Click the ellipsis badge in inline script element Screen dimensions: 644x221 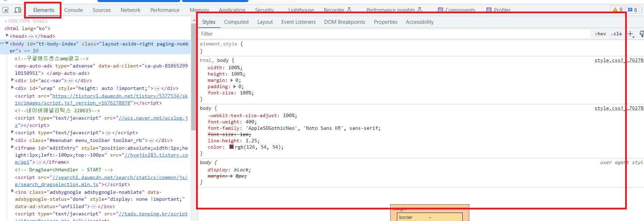click(x=108, y=133)
